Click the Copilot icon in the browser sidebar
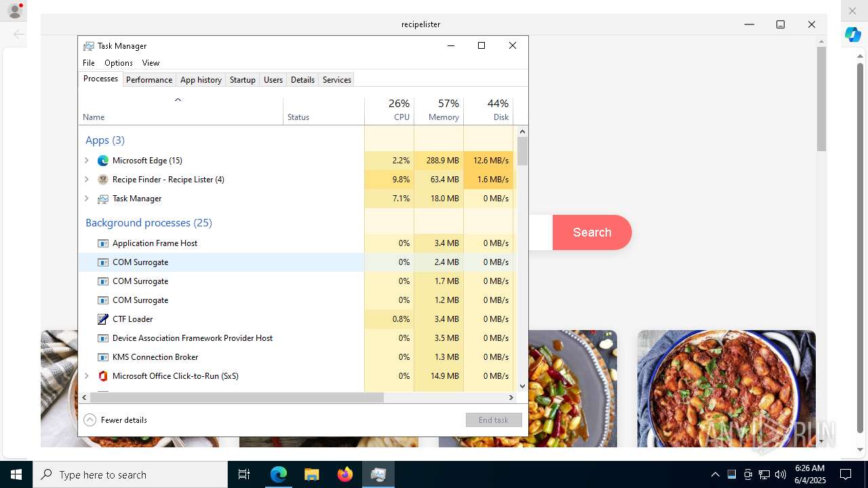Viewport: 868px width, 488px height. [x=853, y=35]
